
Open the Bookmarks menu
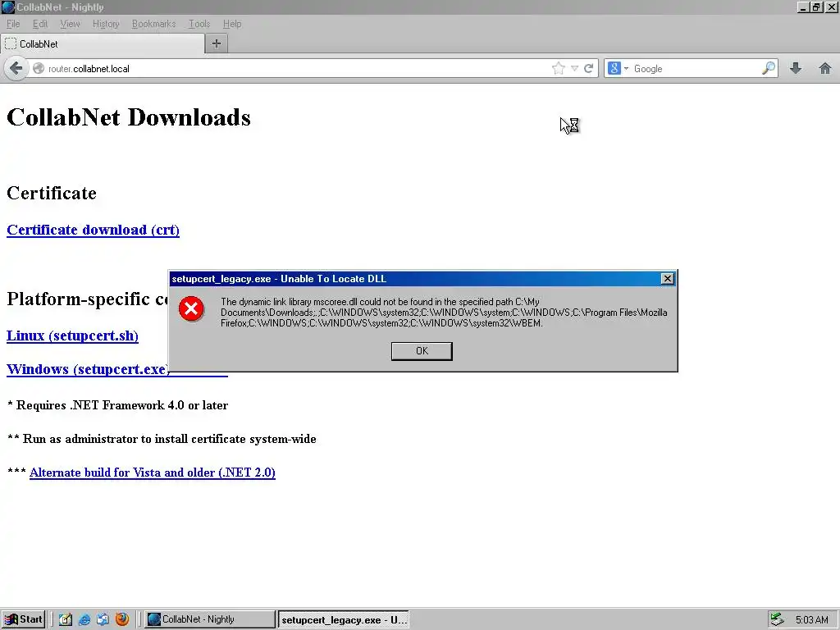click(x=153, y=24)
